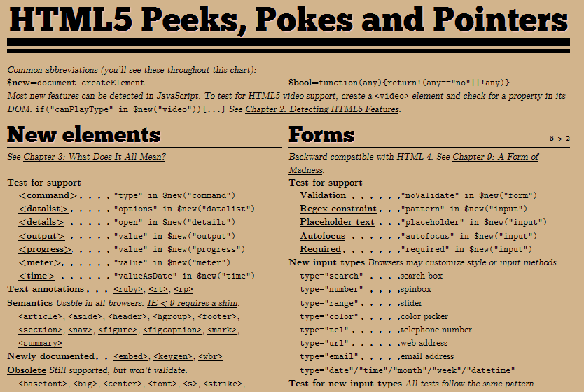This screenshot has height=392, width=584.
Task: Open the Validation forms link
Action: [x=323, y=195]
